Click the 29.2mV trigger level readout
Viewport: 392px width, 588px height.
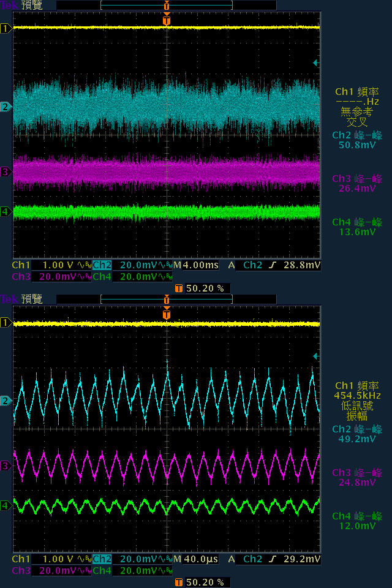click(x=302, y=559)
